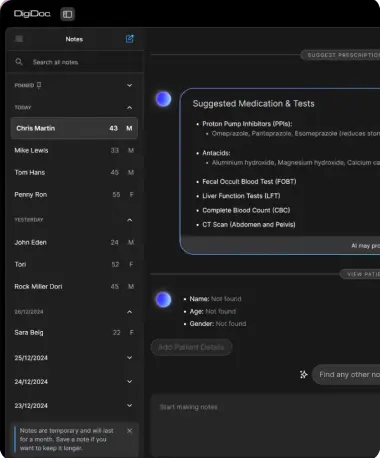
Task: Click the pin icon next to Pinned
Action: [39, 85]
